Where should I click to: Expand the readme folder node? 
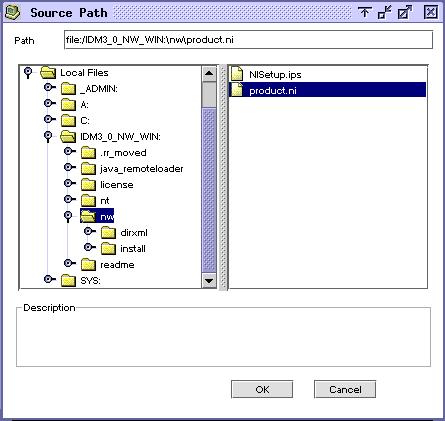coord(70,263)
